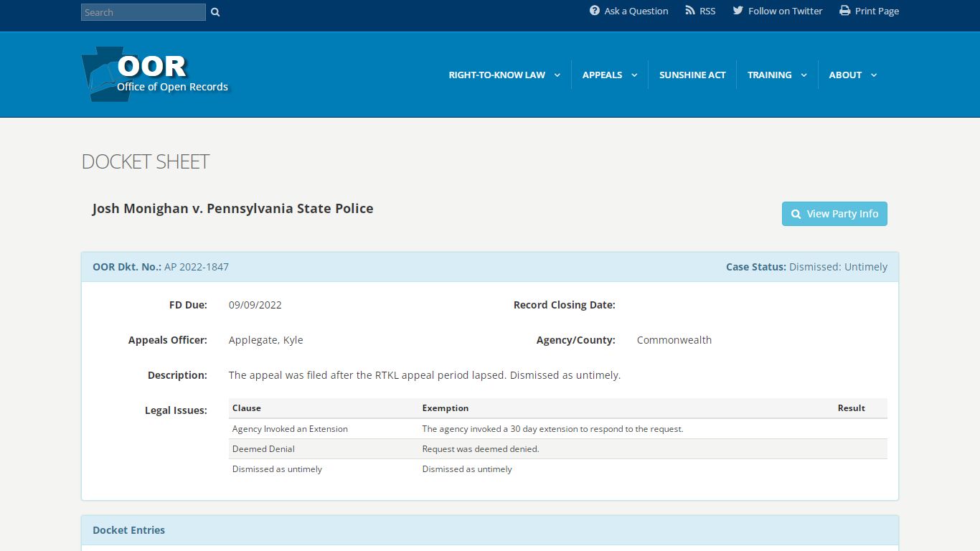
Task: Select docket number AP 2022-1847
Action: [x=197, y=267]
